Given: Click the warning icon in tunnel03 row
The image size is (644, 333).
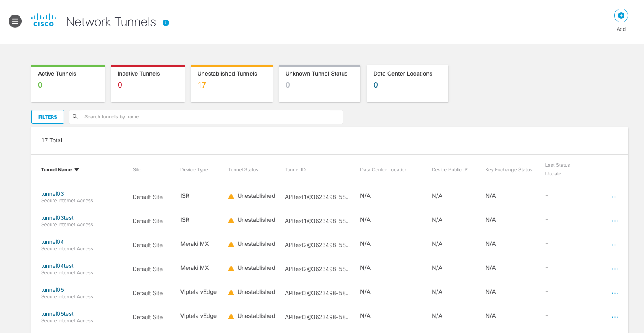Looking at the screenshot, I should (x=231, y=196).
